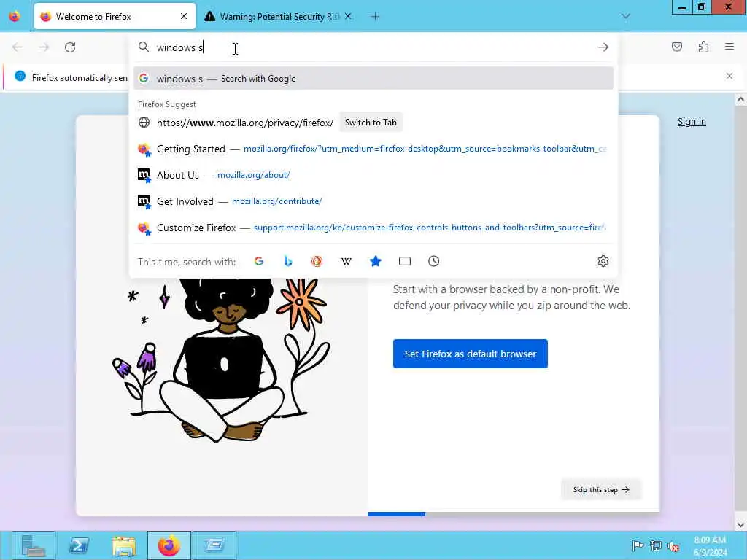Search this time with Wikipedia
The width and height of the screenshot is (747, 560).
tap(347, 261)
